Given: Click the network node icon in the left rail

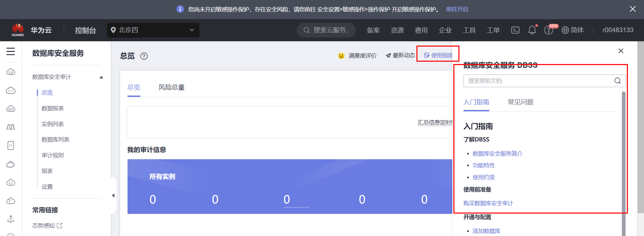Looking at the screenshot, I should [11, 219].
